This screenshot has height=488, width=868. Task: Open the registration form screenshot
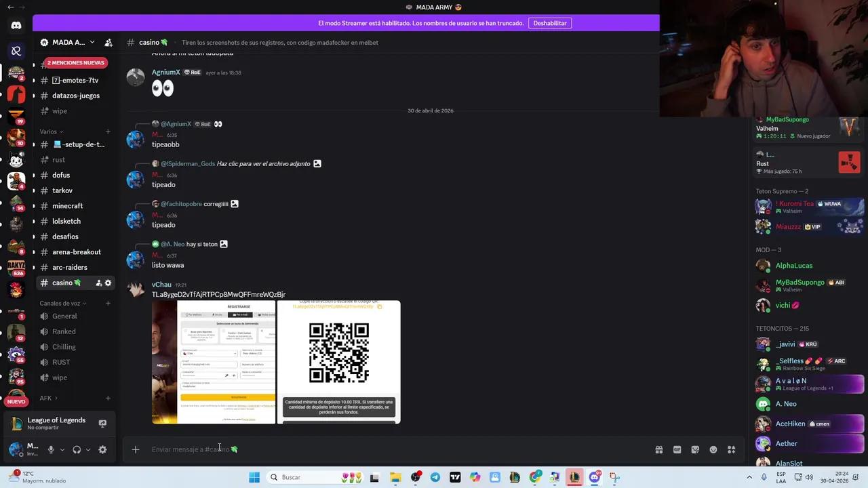[214, 362]
